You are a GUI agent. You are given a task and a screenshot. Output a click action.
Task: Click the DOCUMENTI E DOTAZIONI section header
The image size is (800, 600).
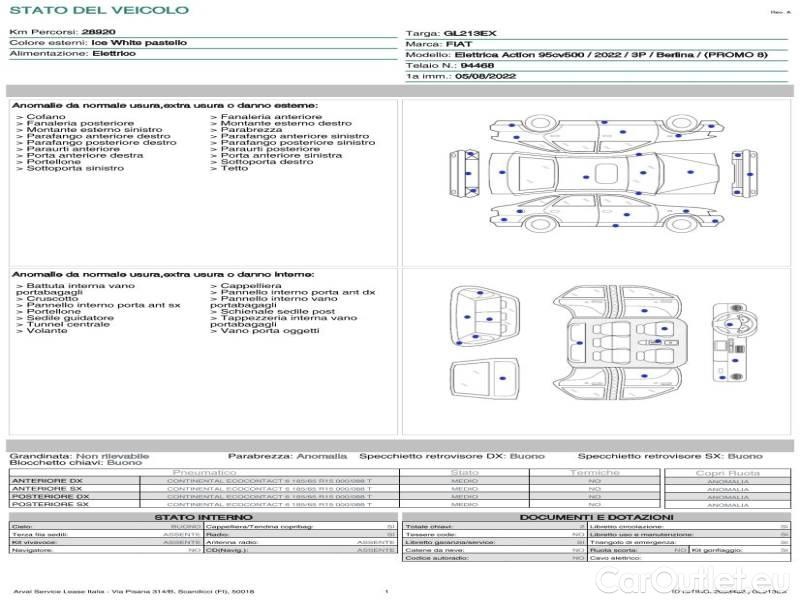tap(595, 517)
